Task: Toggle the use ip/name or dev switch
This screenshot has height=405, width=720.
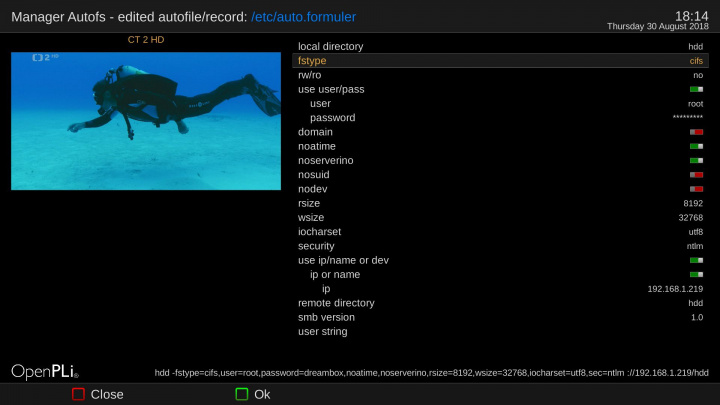Action: click(696, 260)
